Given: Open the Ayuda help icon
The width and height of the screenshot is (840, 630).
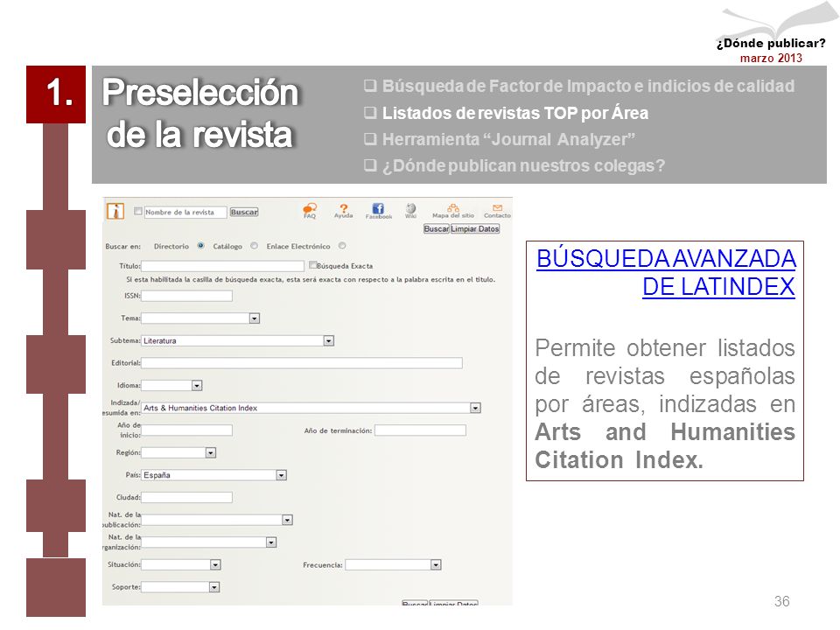Looking at the screenshot, I should (x=343, y=211).
